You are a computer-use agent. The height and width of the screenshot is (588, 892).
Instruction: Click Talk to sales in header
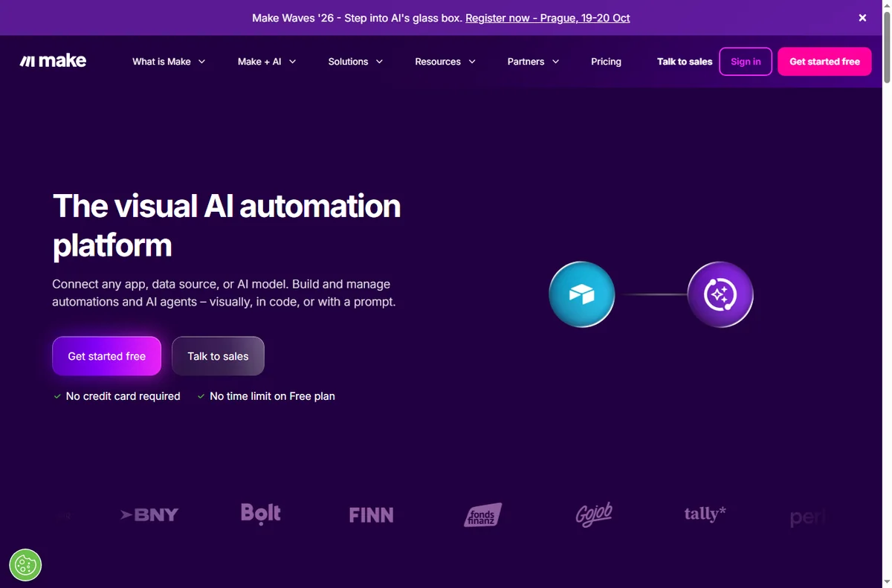click(x=685, y=62)
